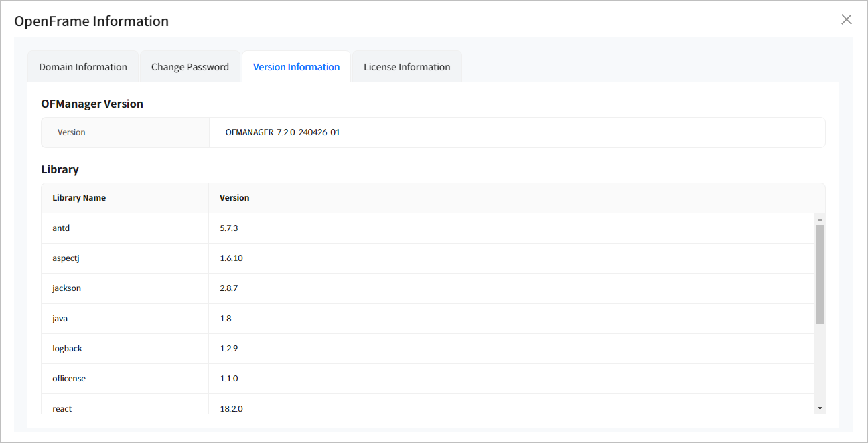Click the logback library entry
868x443 pixels.
(67, 349)
